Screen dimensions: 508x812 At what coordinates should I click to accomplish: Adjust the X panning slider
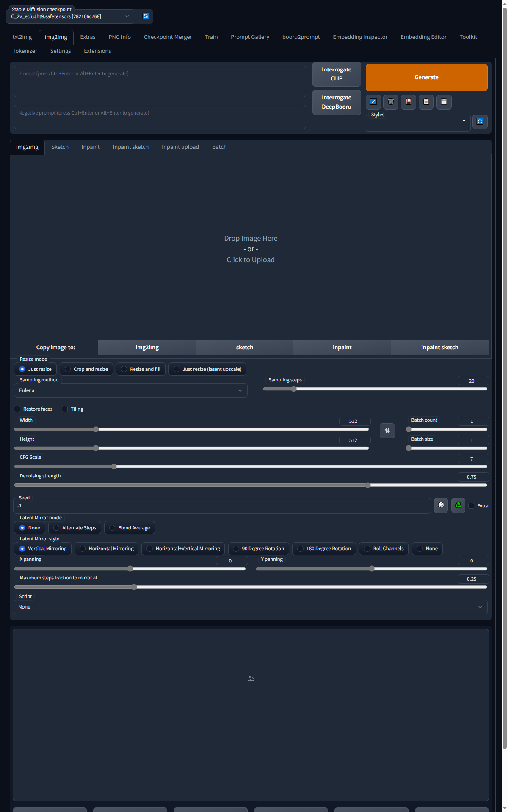pos(130,568)
